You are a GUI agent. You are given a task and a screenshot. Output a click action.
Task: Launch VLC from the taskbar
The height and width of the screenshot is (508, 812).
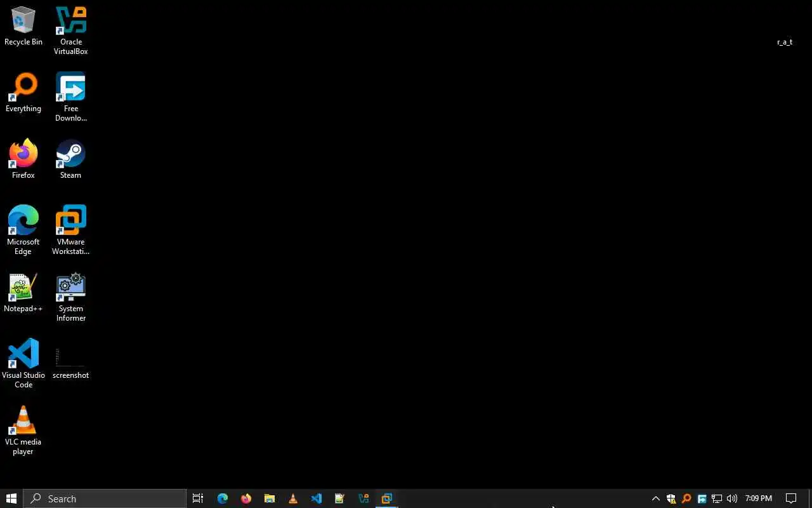click(x=293, y=498)
